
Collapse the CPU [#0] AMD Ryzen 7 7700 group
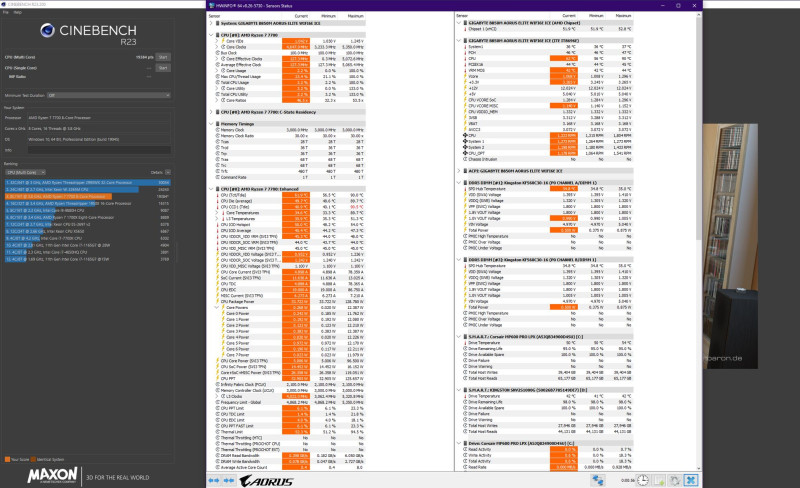pos(211,35)
